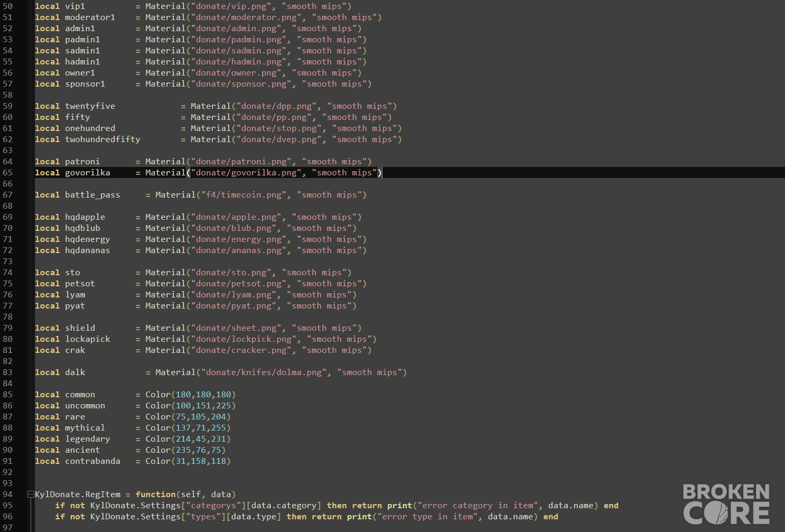Click the variable 'lyam'

tap(75, 295)
